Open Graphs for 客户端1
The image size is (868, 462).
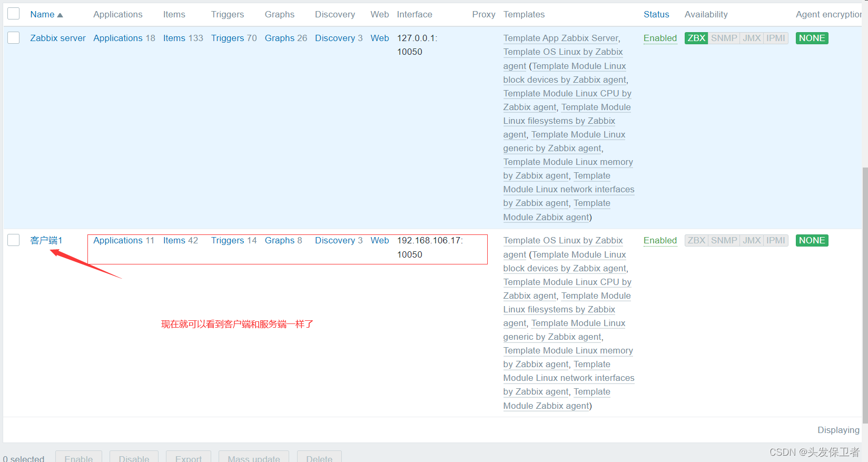[x=280, y=240]
